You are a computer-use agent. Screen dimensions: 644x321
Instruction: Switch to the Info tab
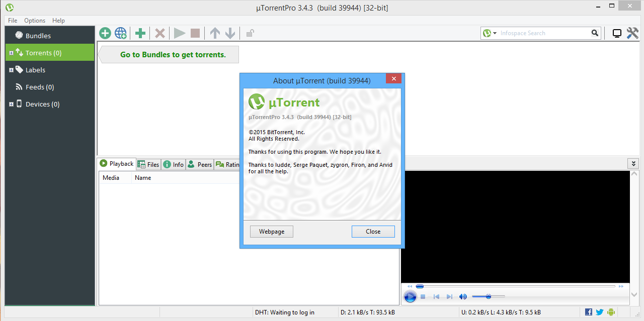pos(174,164)
